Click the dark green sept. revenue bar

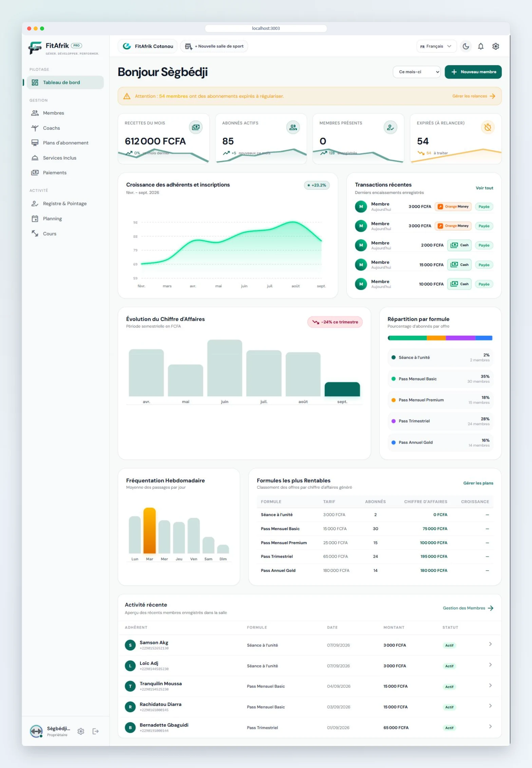[342, 389]
